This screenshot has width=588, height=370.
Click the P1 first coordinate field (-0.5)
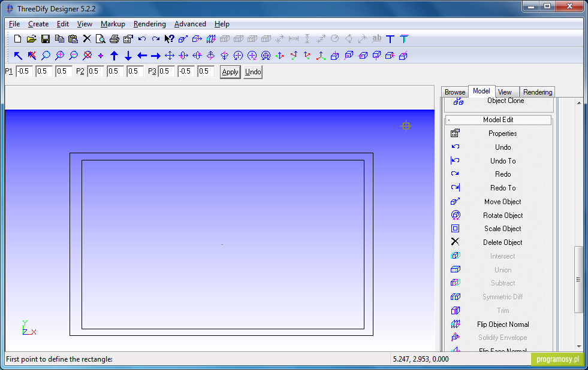[x=25, y=71]
